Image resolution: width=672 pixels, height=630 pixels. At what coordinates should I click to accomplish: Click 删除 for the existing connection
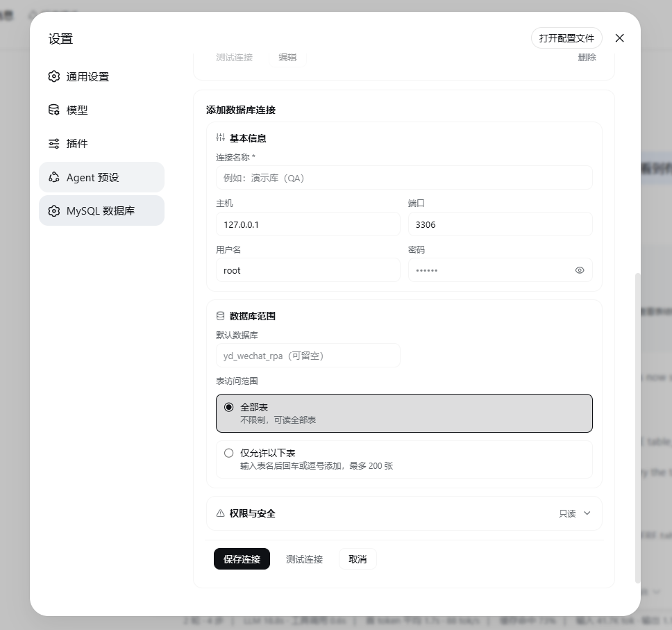(x=587, y=57)
